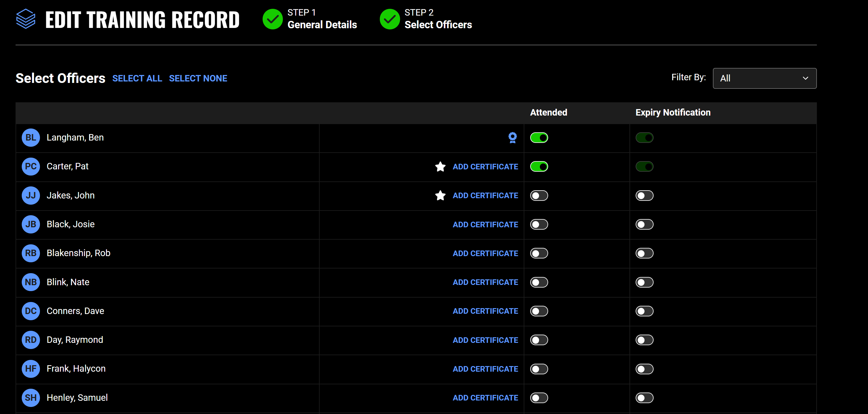Click the name Conners, Dave
This screenshot has height=414, width=868.
coord(75,311)
